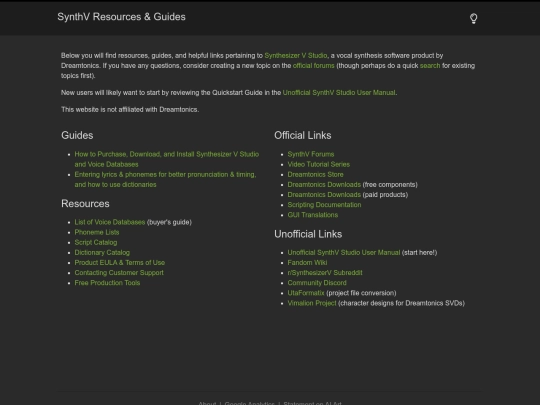This screenshot has width=540, height=405.
Task: Open Scripting Documentation
Action: (324, 205)
